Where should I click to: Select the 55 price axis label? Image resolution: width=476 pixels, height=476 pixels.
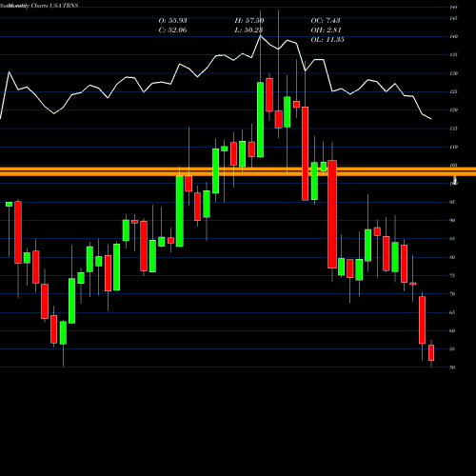(452, 349)
